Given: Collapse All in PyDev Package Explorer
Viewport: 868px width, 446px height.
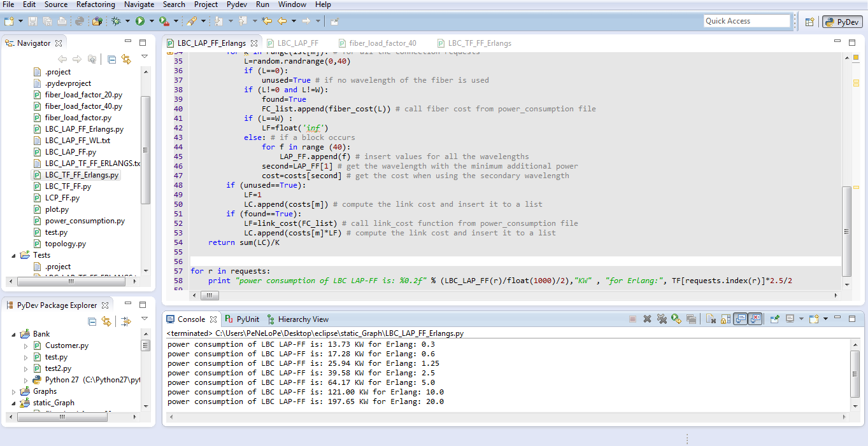Looking at the screenshot, I should [x=92, y=321].
